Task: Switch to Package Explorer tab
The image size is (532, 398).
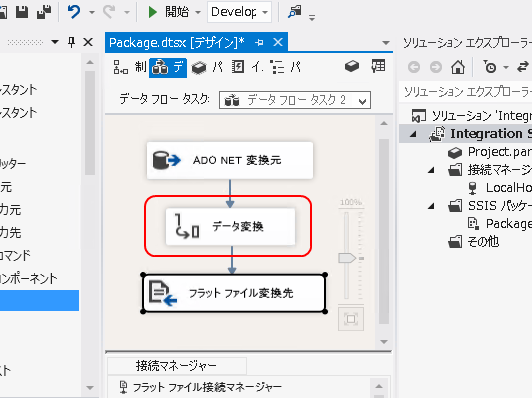Action: (x=286, y=67)
